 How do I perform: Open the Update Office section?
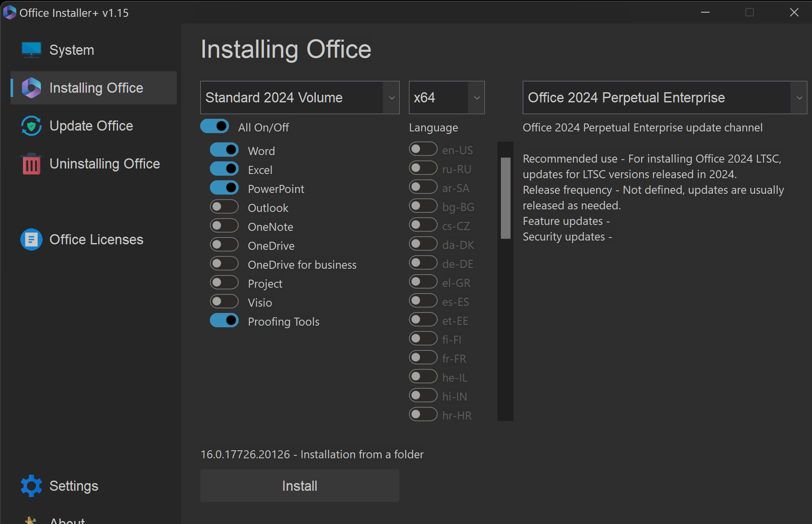point(91,126)
